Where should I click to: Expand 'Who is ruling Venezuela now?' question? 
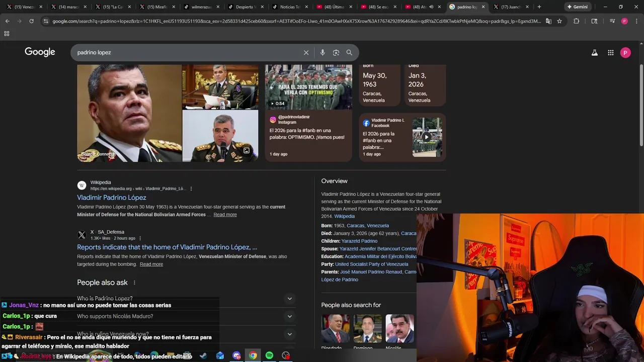coord(186,334)
